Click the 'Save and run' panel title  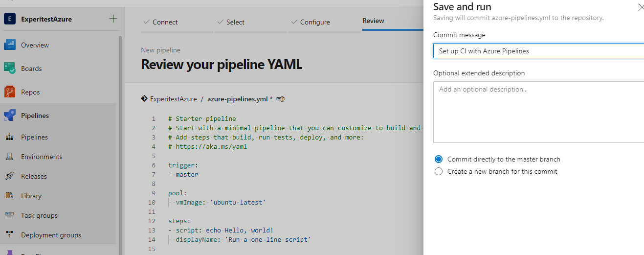tap(462, 7)
